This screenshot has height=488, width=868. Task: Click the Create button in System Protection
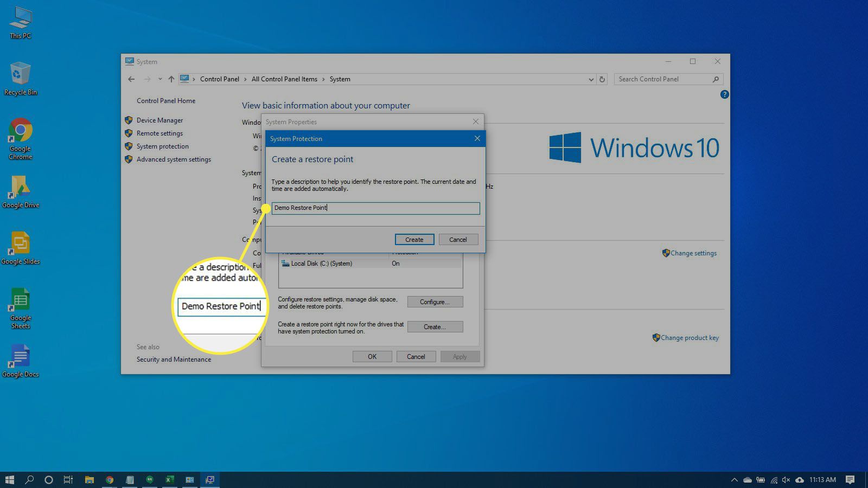(414, 240)
